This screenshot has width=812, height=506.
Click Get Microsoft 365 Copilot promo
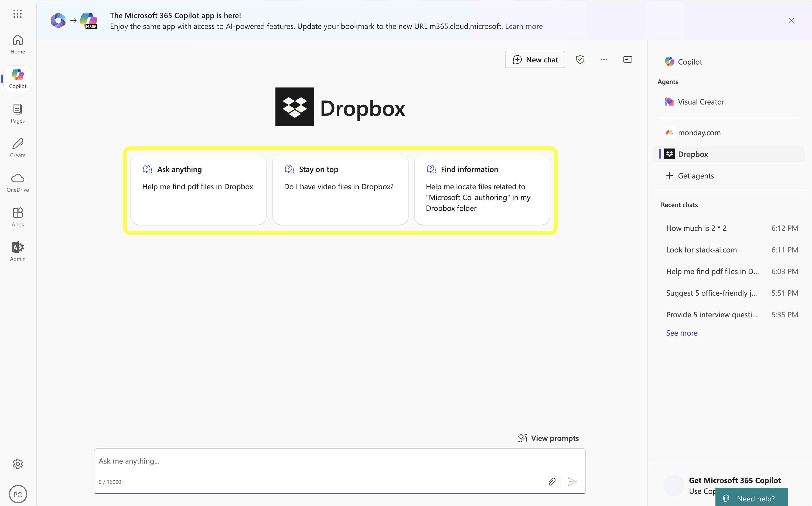click(735, 480)
